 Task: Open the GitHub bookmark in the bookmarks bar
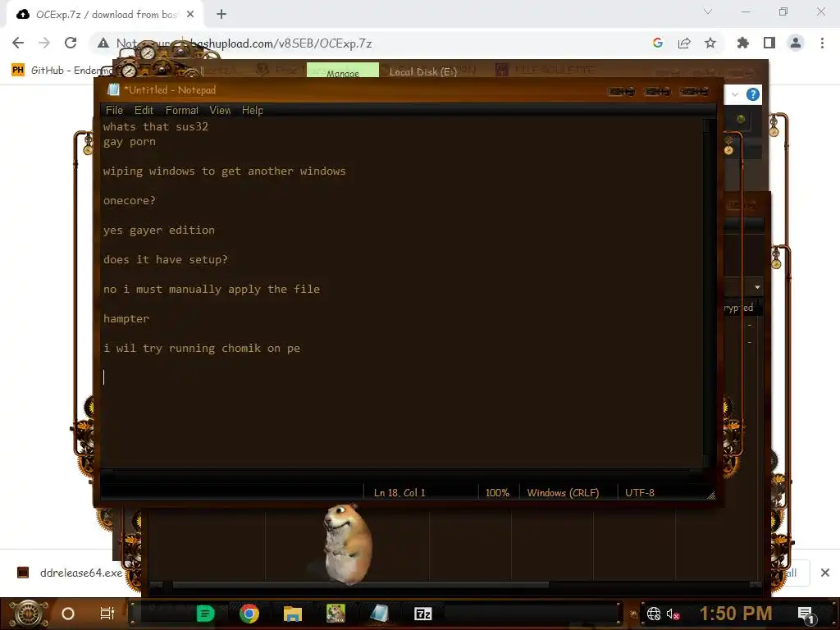[62, 71]
